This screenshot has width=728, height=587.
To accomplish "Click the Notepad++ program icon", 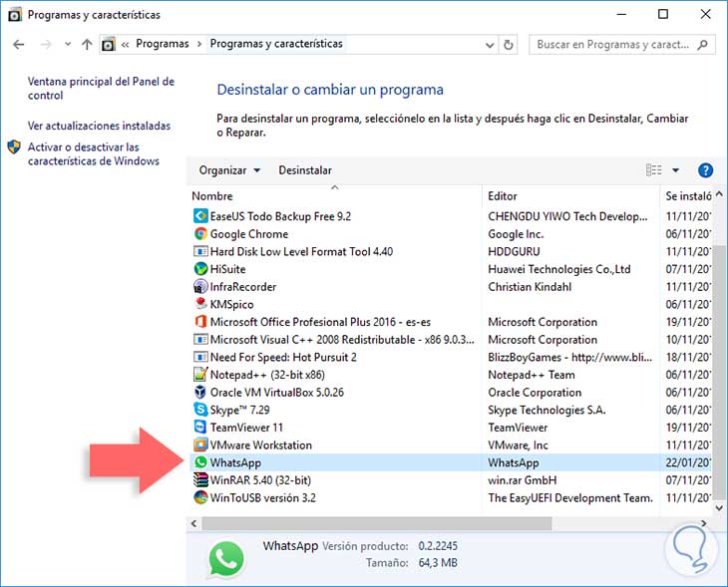I will [x=200, y=375].
